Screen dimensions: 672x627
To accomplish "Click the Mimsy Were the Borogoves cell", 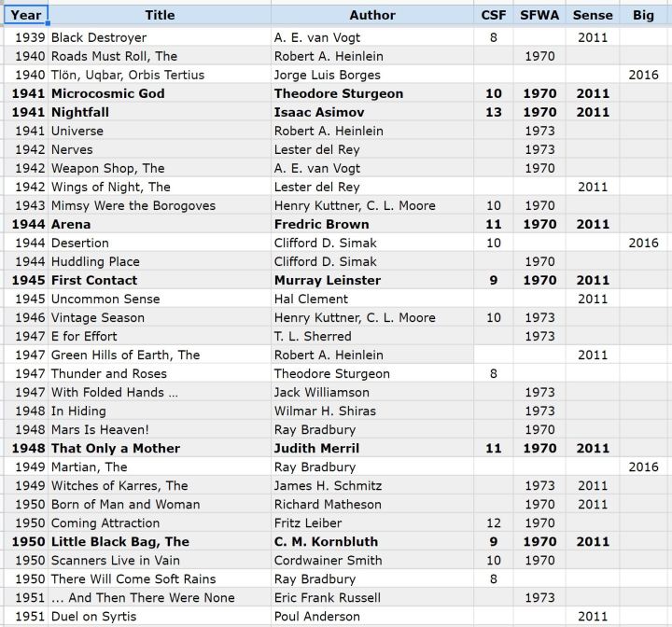I will (133, 205).
